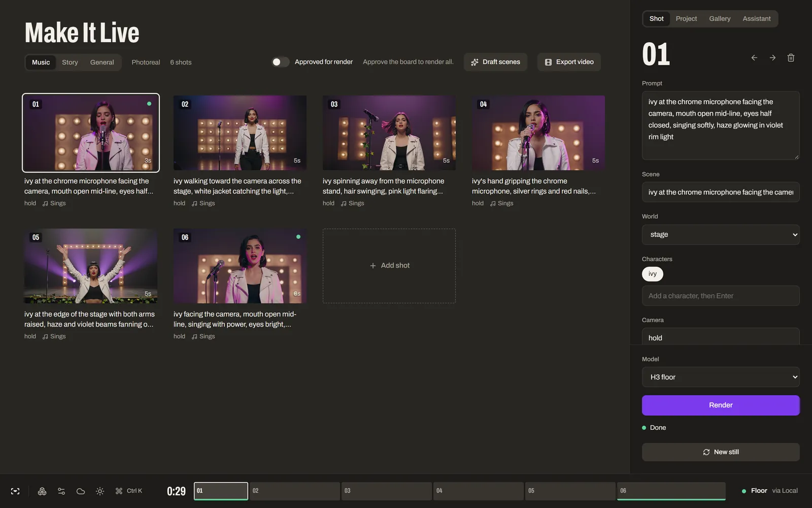This screenshot has height=508, width=812.
Task: Go to previous shot with left arrow
Action: (x=754, y=58)
